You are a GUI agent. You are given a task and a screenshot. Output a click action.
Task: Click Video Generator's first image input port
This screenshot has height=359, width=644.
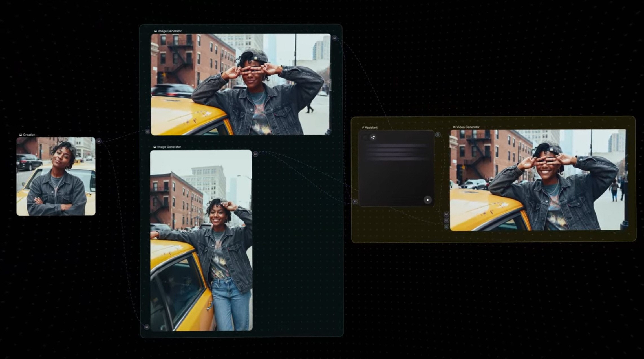446,214
